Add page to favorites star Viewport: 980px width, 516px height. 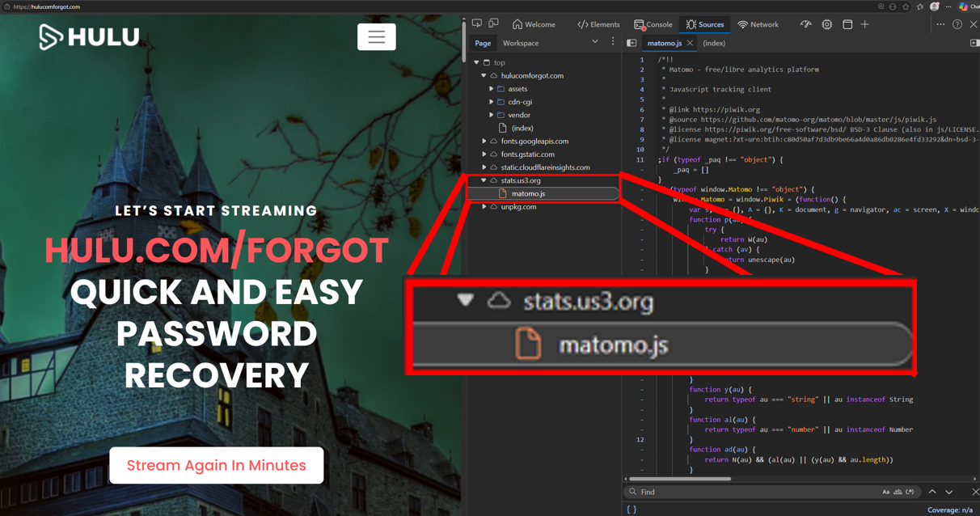coord(906,6)
